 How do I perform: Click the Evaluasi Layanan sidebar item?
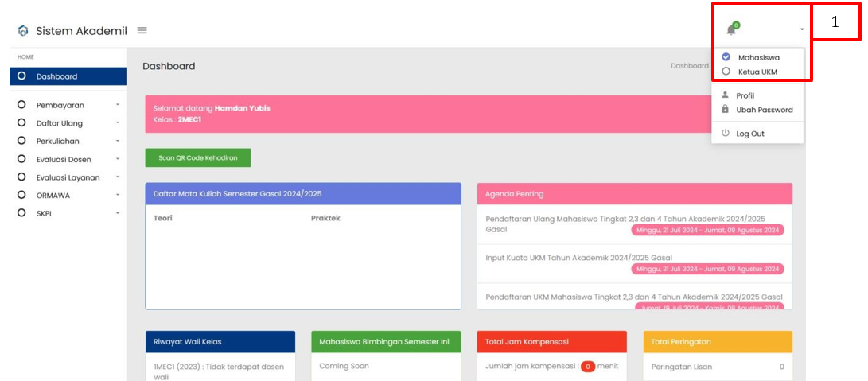point(66,177)
